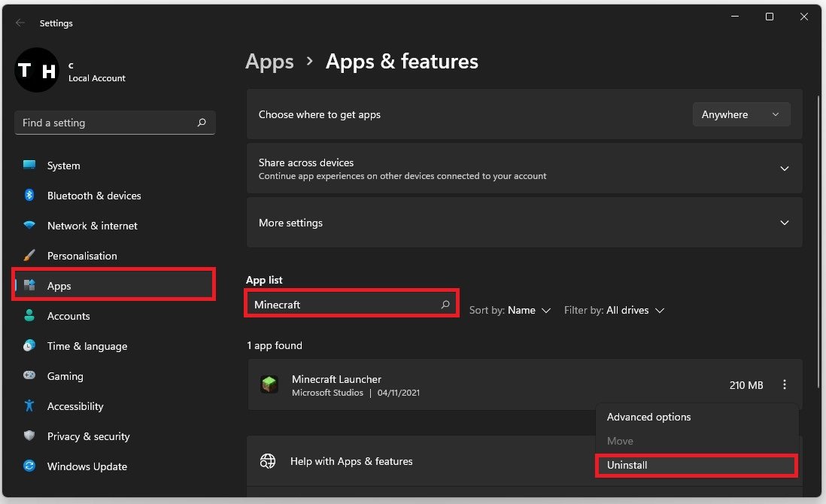Select Advanced options in context menu
The image size is (826, 504).
pyautogui.click(x=648, y=417)
